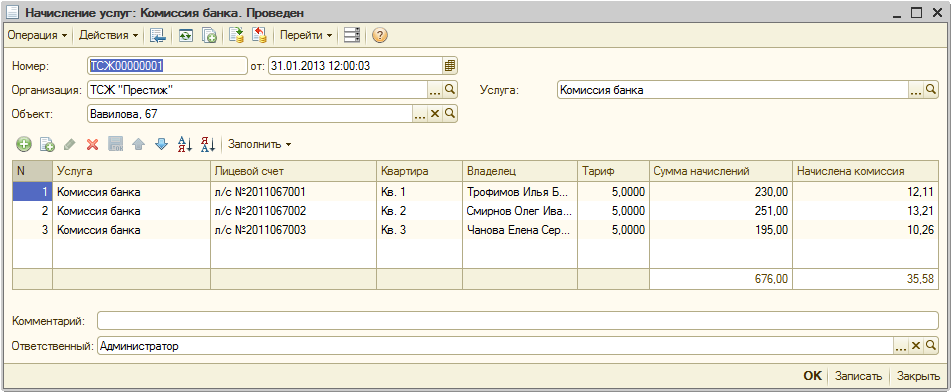Open calendar picker in the date field
The width and height of the screenshot is (951, 392).
pos(449,66)
